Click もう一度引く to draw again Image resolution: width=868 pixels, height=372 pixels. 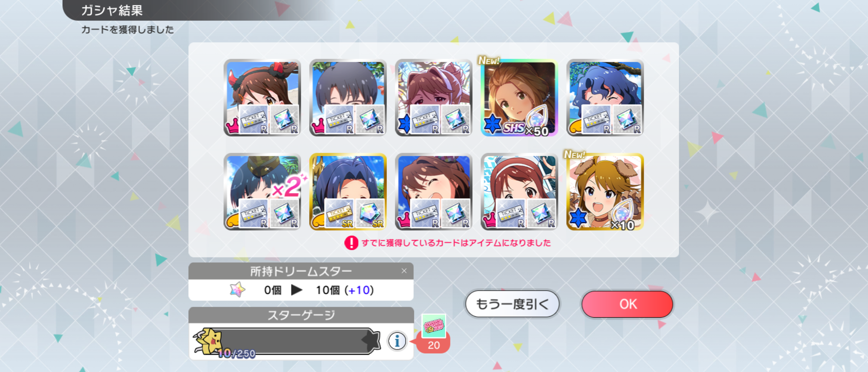point(512,304)
